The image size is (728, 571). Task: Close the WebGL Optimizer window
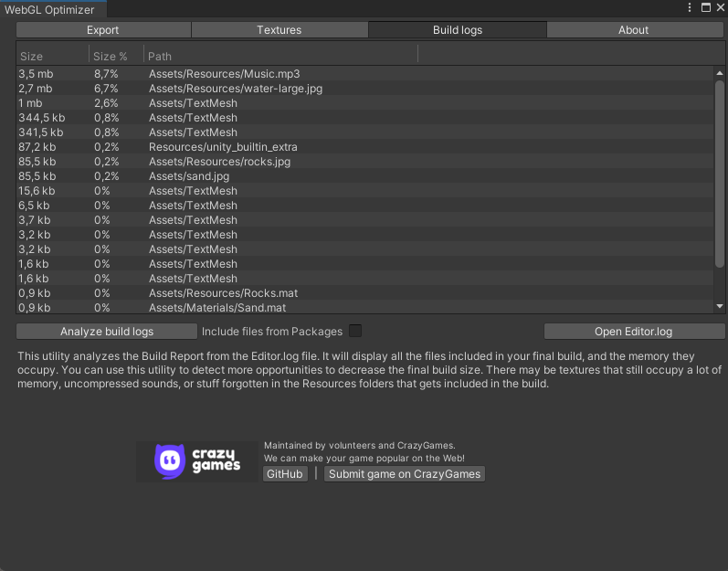coord(721,7)
